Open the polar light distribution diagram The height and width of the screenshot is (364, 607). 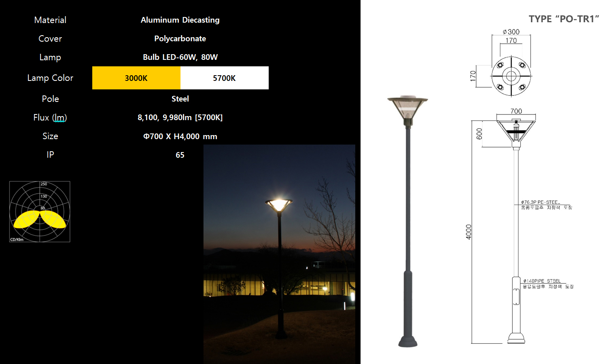pos(40,212)
